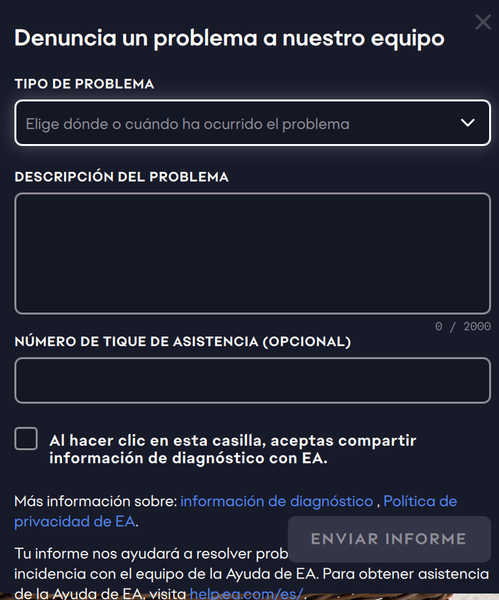Focus the Descripción del problema text area
This screenshot has height=600, width=499.
[253, 253]
